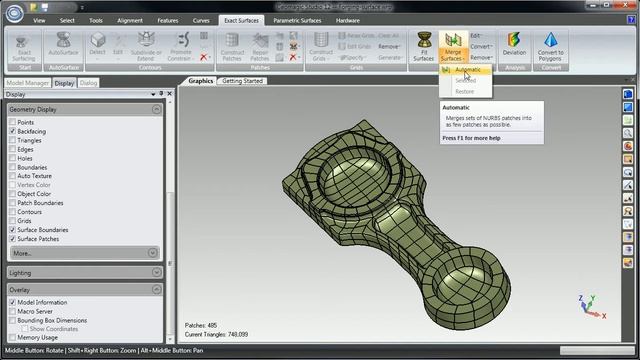Viewport: 640px width, 360px height.
Task: Switch to the Model Manager tab
Action: pos(27,83)
